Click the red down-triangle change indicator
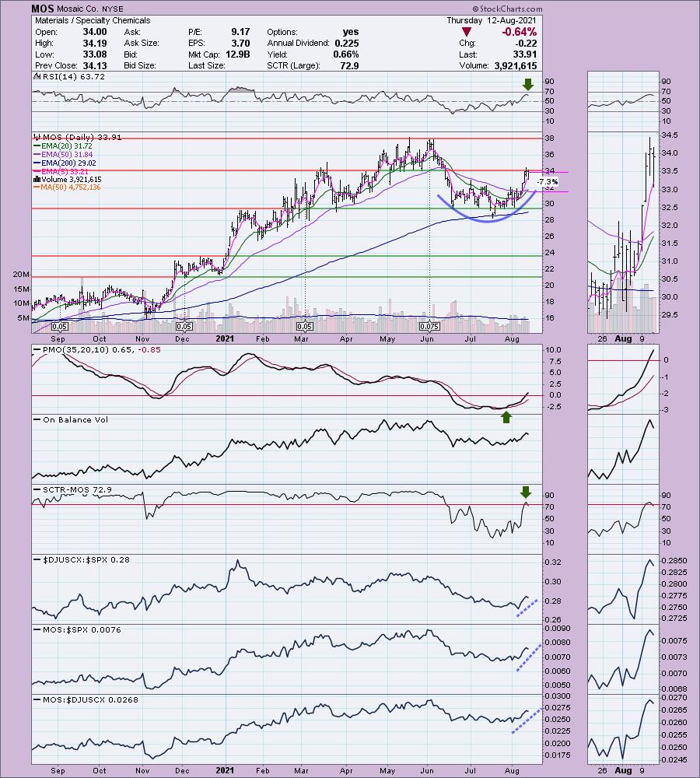The height and width of the screenshot is (778, 700). (465, 32)
